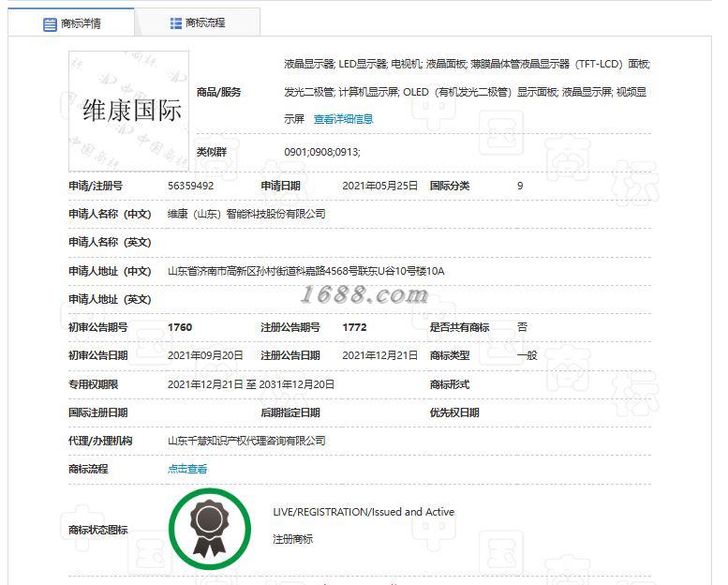Switch to the 商标流程 tab
The height and width of the screenshot is (585, 728).
pyautogui.click(x=198, y=22)
